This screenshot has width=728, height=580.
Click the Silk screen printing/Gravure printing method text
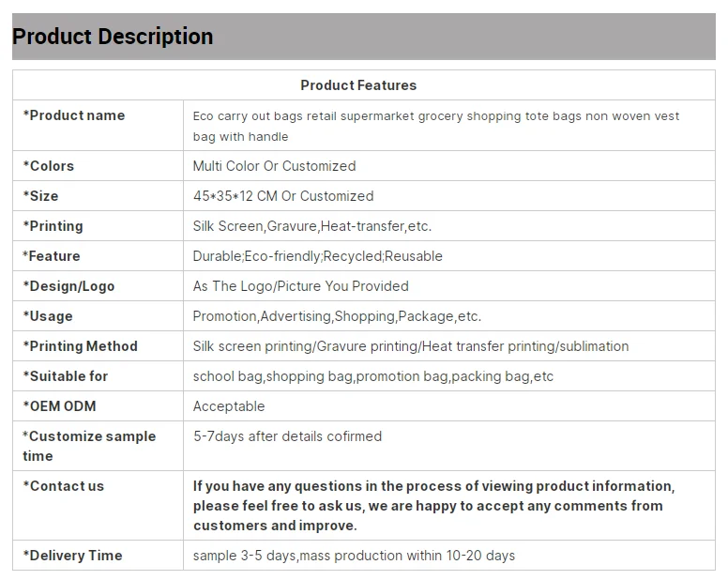(410, 346)
